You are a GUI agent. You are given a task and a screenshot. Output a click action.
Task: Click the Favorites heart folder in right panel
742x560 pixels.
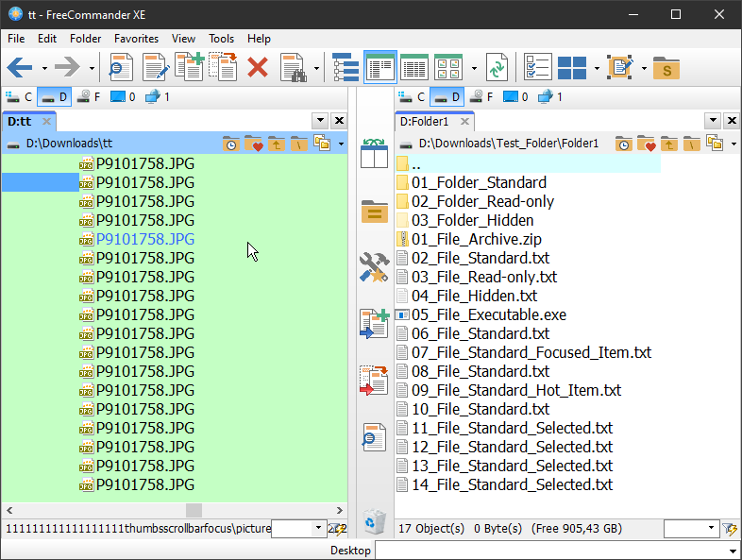pos(647,144)
